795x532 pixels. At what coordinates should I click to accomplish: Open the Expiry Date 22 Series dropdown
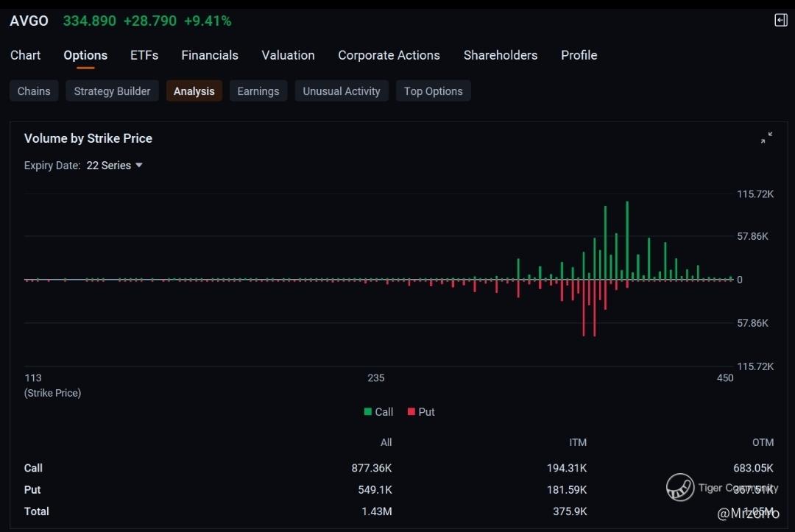[114, 166]
